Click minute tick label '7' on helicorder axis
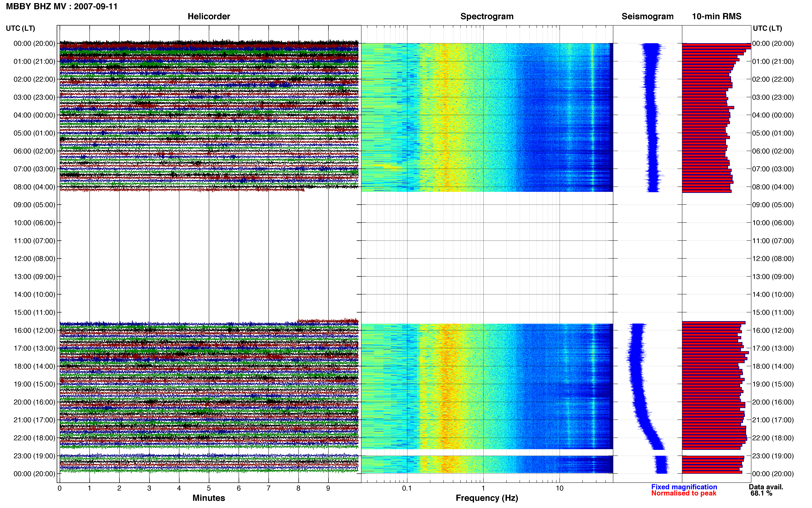 pos(269,488)
